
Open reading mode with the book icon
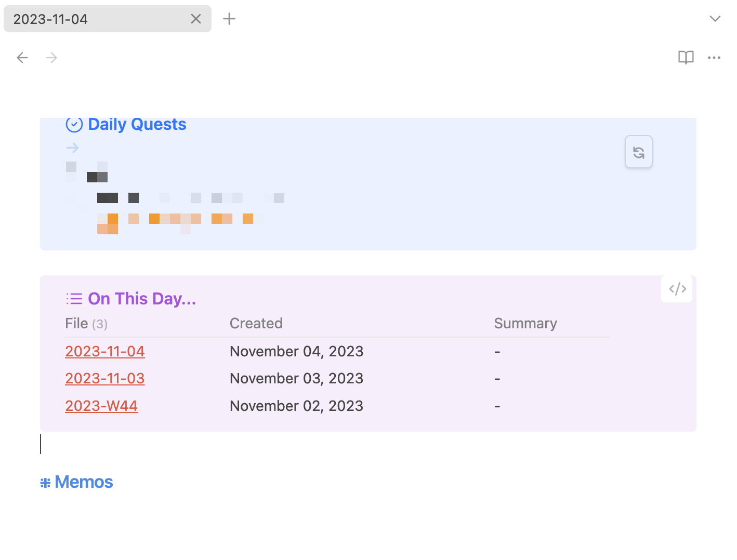686,57
